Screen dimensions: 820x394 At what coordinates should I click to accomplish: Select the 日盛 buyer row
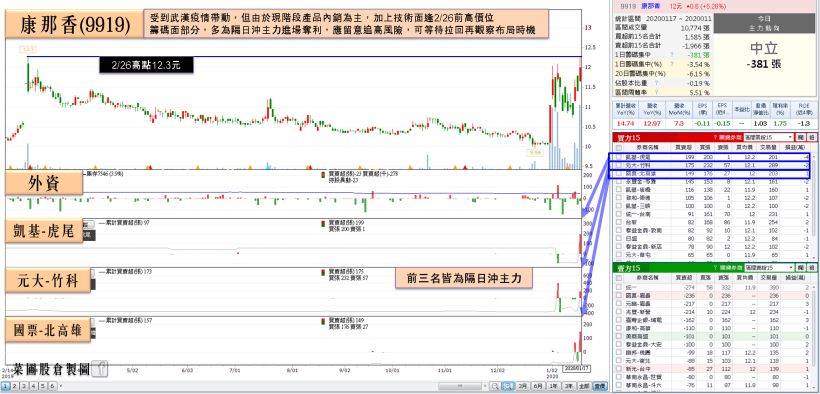coord(712,238)
